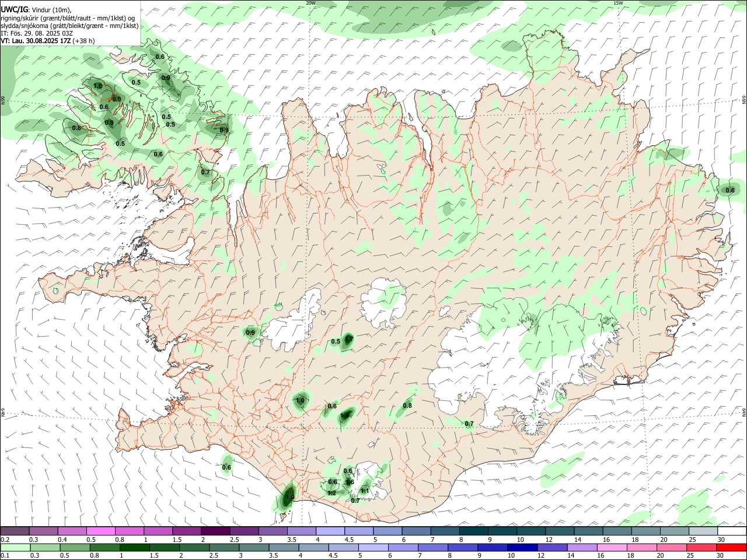The width and height of the screenshot is (747, 560).
Task: Click the white snow swatch labeled 30
Action: [x=731, y=531]
